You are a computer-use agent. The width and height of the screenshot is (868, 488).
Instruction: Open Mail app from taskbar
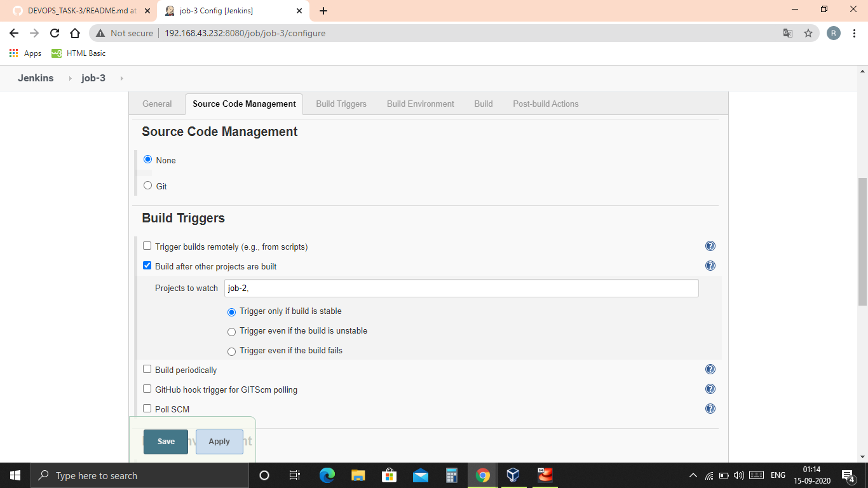coord(421,475)
